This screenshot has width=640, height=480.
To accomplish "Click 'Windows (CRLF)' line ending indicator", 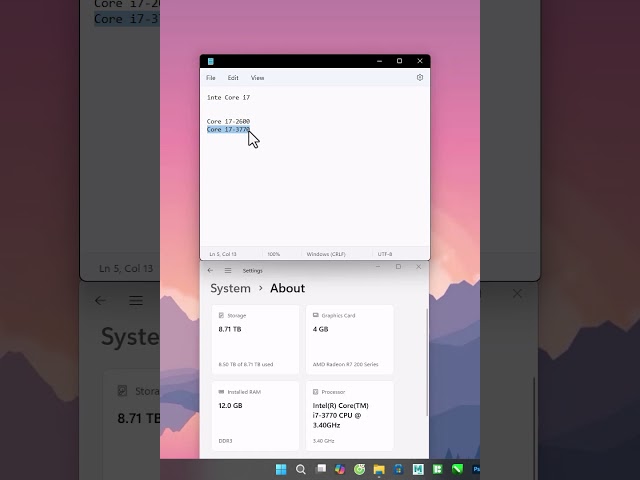I will (x=326, y=254).
